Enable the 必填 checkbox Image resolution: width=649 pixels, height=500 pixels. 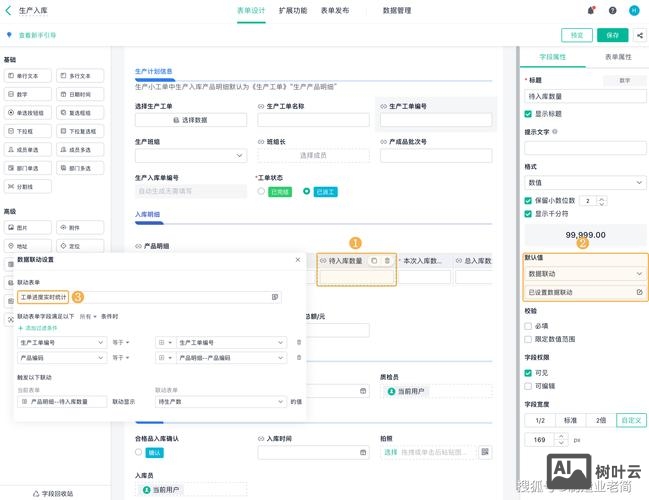tap(529, 325)
